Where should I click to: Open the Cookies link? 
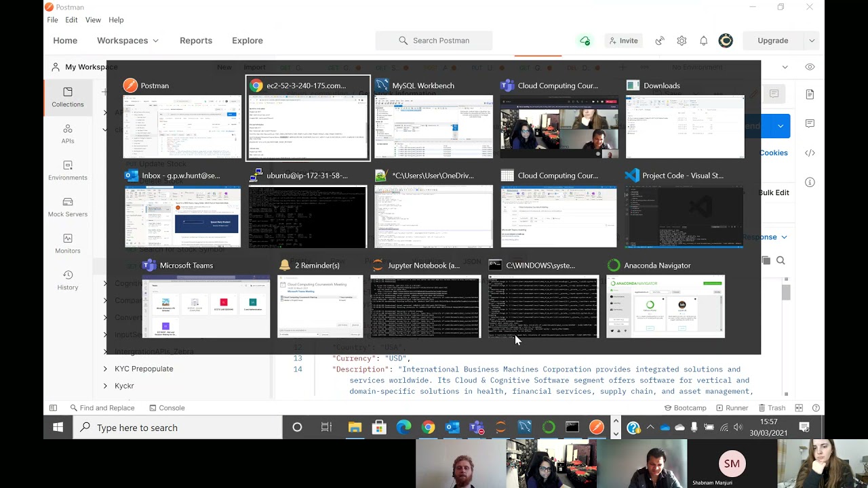774,153
